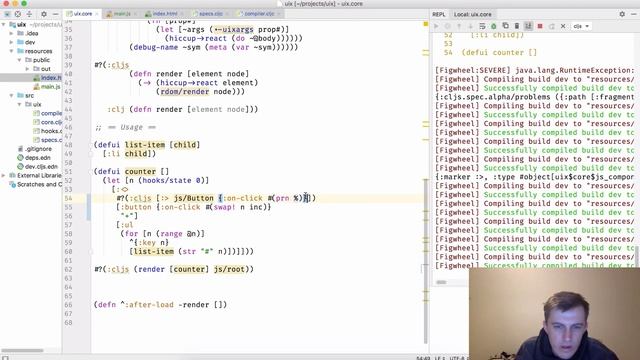Stop the REPL with the red square
The height and width of the screenshot is (360, 640).
tap(540, 26)
